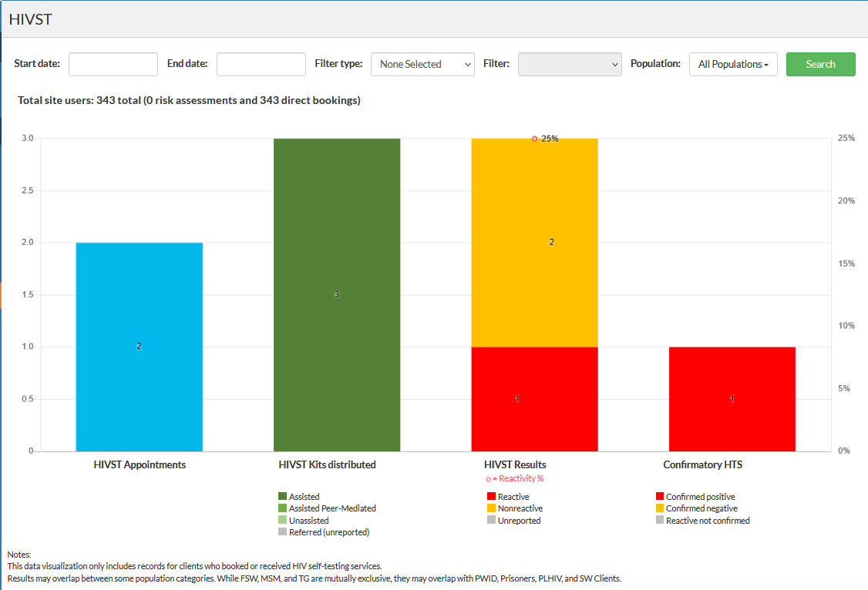Click the Reactive legend red swatch
Viewport: 868px width, 590px height.
click(491, 497)
